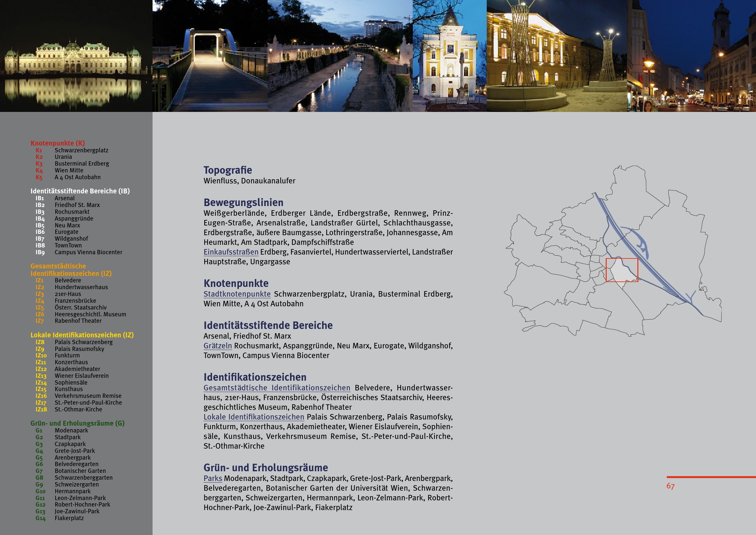Click the yellow tower building photo
The width and height of the screenshot is (756, 535).
(450, 56)
